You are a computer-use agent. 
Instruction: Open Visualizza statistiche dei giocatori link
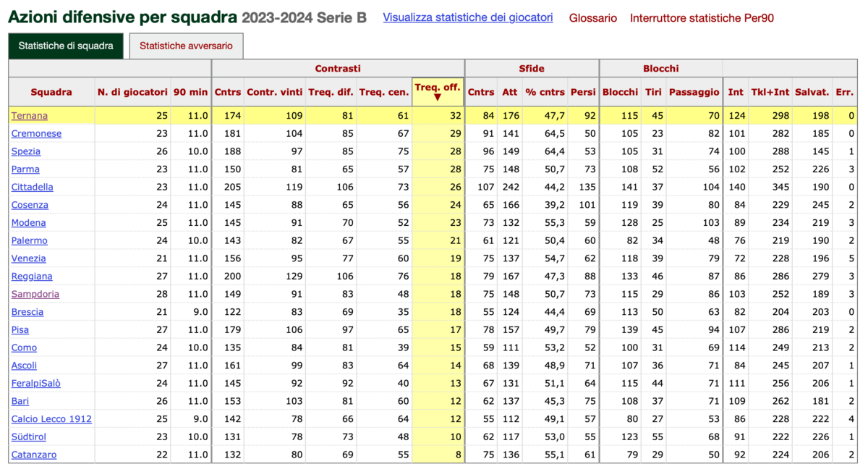coord(468,17)
